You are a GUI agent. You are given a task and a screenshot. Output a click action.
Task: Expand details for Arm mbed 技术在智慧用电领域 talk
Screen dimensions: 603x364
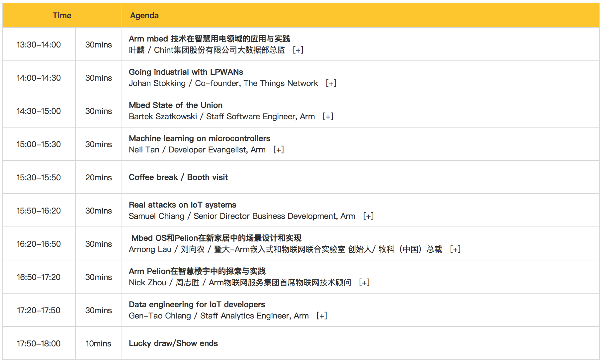(x=298, y=50)
